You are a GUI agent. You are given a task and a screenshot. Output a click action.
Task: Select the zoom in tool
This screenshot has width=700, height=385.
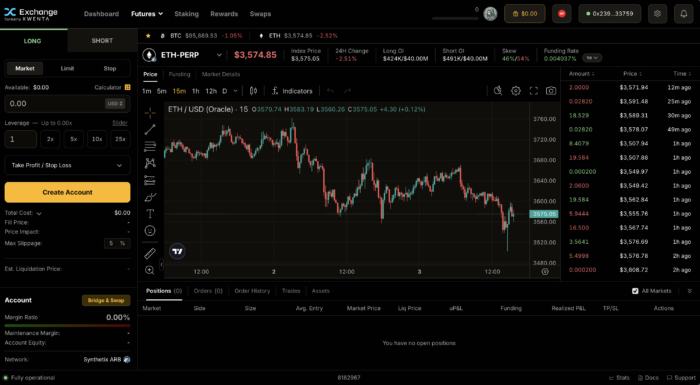[x=150, y=270]
